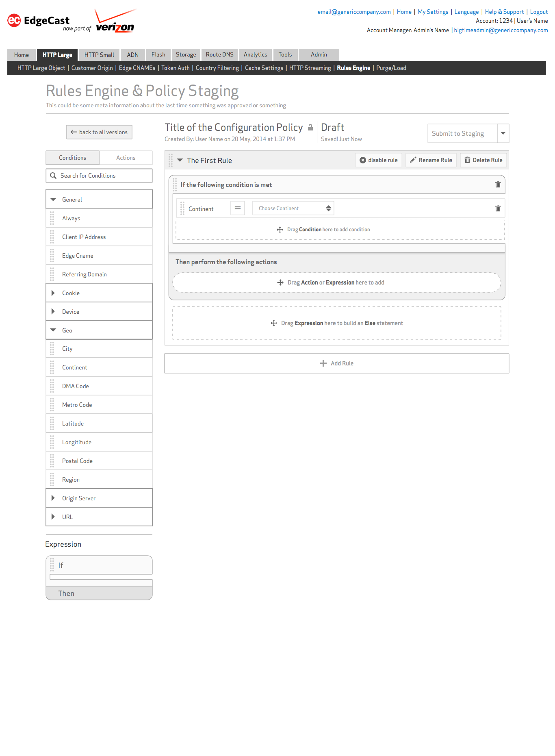555x756 pixels.
Task: Click the drag handle for City
Action: click(52, 349)
